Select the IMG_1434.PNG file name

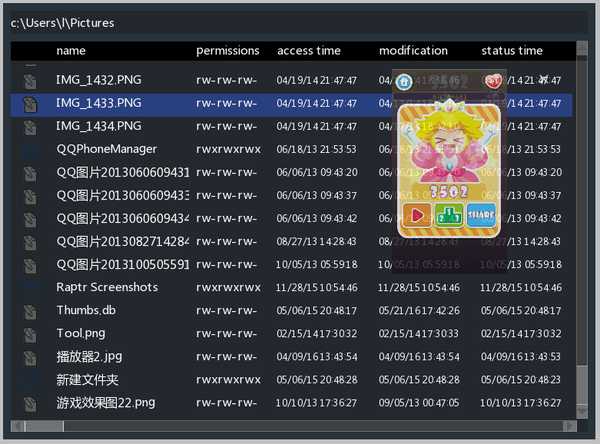[x=99, y=126]
